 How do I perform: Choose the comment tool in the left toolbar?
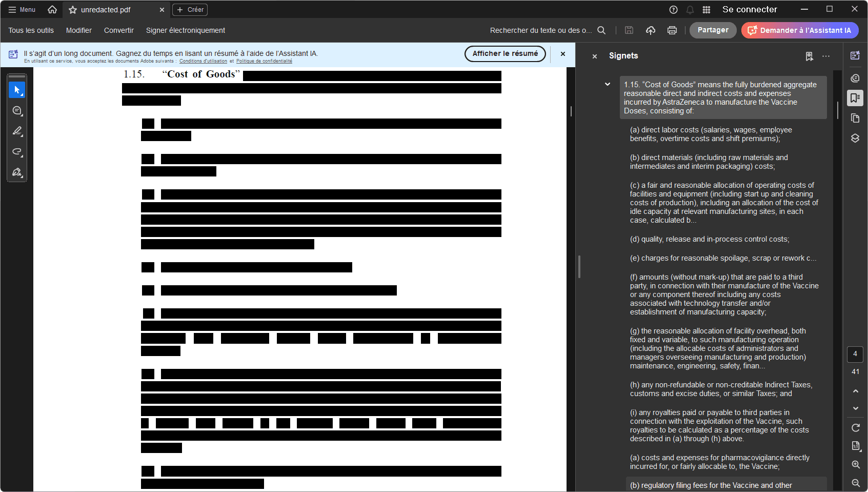(x=17, y=111)
